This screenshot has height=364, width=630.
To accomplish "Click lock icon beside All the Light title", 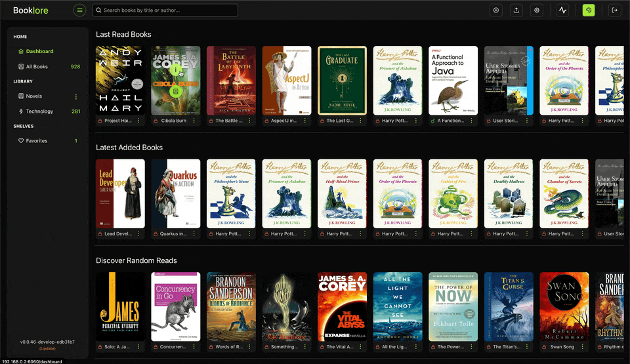I will coord(377,347).
